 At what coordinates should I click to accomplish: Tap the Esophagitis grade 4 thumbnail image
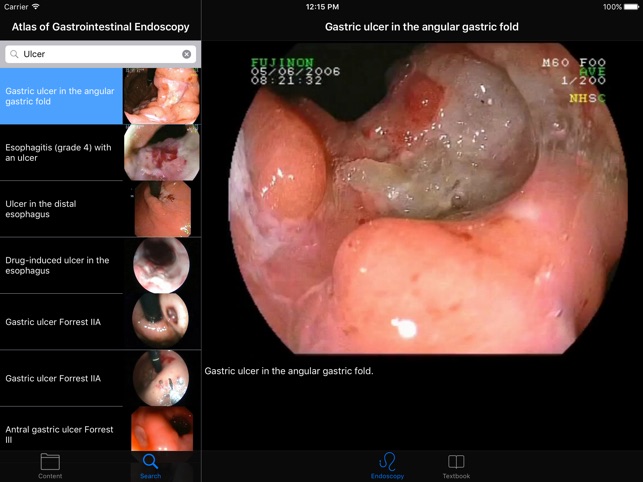click(162, 153)
